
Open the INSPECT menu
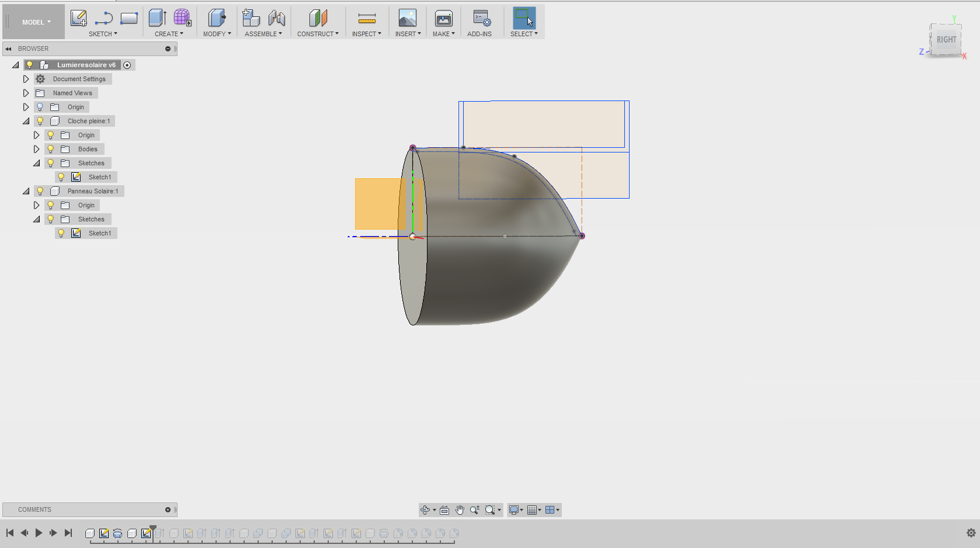366,34
